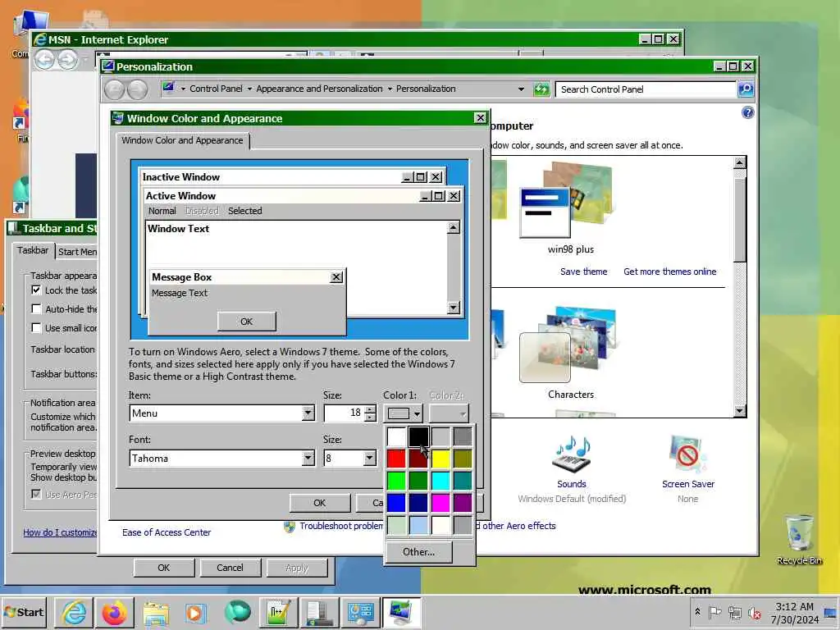Open the Item dropdown showing Menu
The width and height of the screenshot is (840, 630).
point(308,413)
